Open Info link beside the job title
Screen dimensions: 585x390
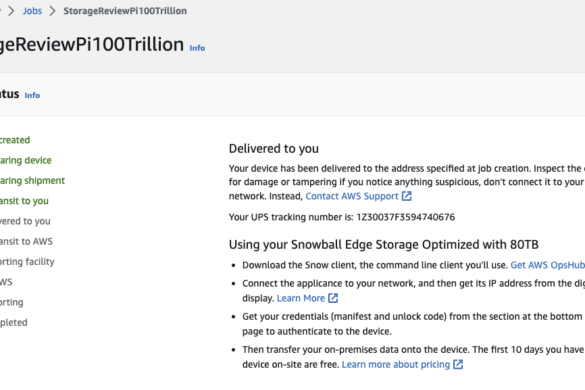point(197,48)
